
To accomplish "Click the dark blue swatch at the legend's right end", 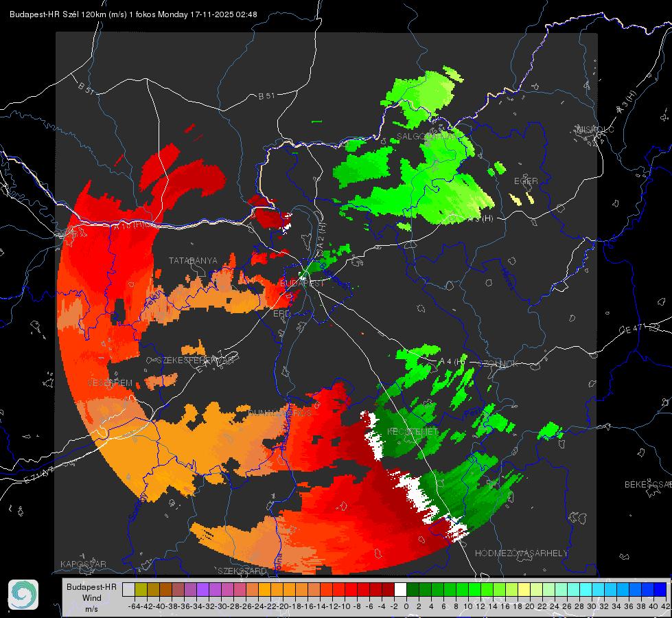I will 660,589.
